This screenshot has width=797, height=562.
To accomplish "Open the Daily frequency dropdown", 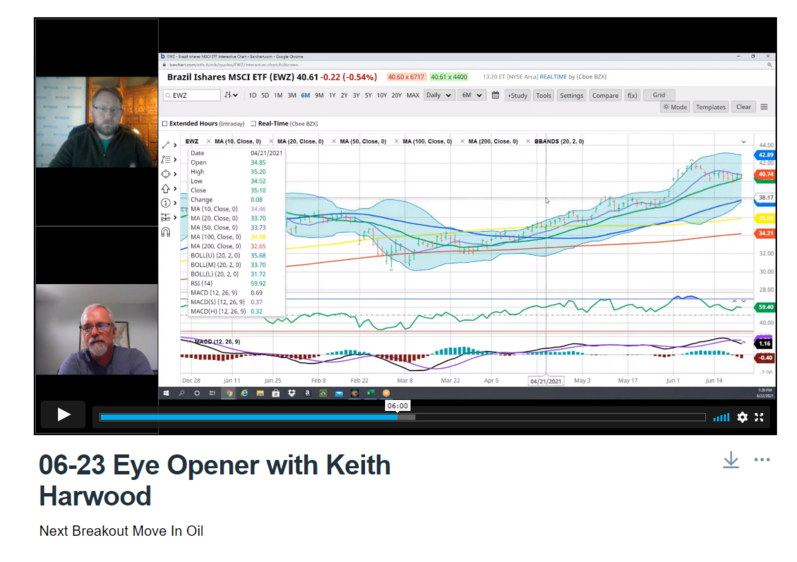I will (x=438, y=95).
